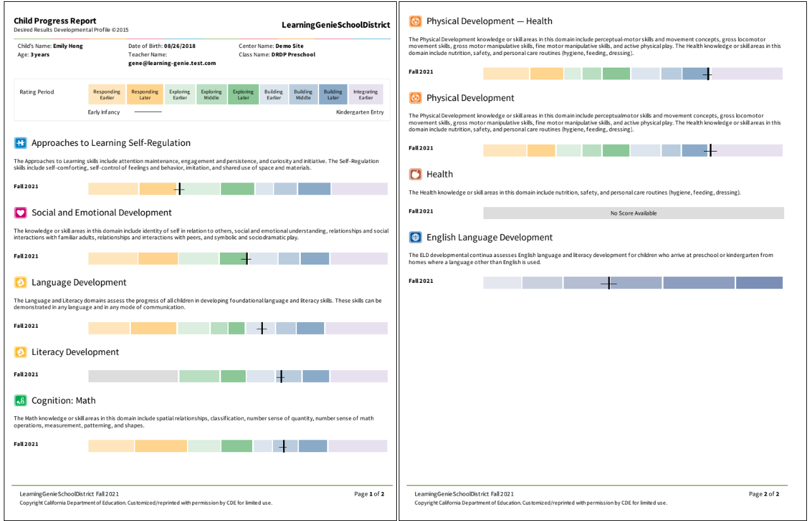Click the Building Later legend swatch
This screenshot has height=521, width=812.
[x=333, y=95]
